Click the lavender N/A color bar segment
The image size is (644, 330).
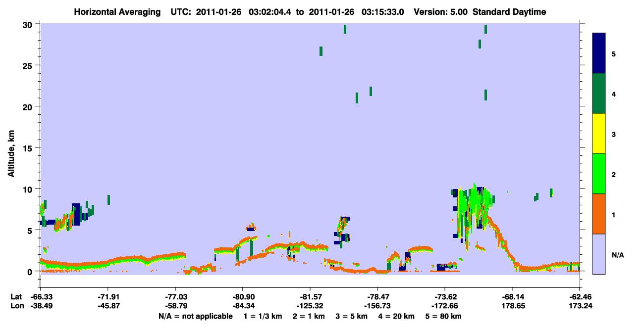point(599,254)
